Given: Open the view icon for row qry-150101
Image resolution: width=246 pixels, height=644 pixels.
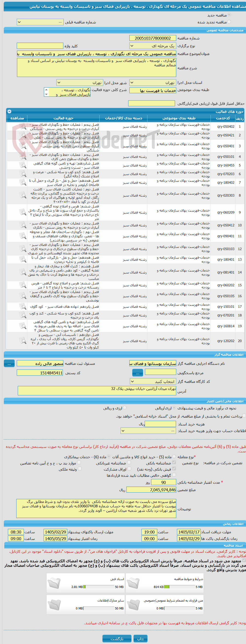Looking at the screenshot, I should click(23, 307).
